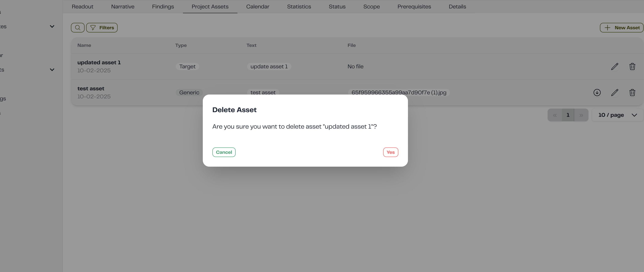Click the Generic type tag

189,93
